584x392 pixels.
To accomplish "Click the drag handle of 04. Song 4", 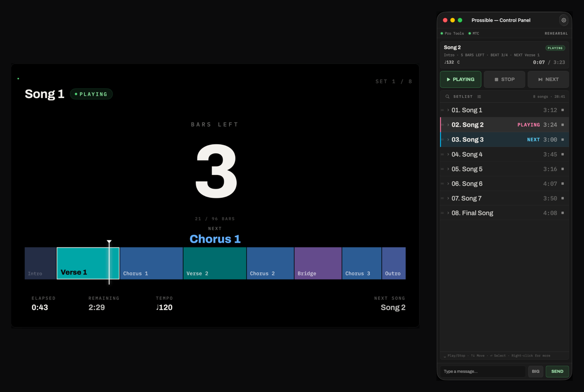I will [x=442, y=154].
